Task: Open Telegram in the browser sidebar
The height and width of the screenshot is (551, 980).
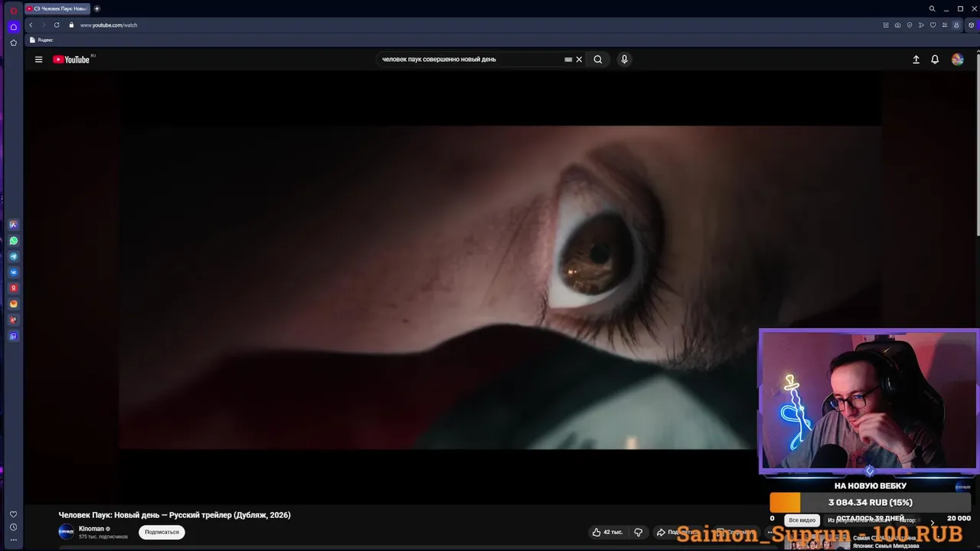Action: tap(13, 256)
